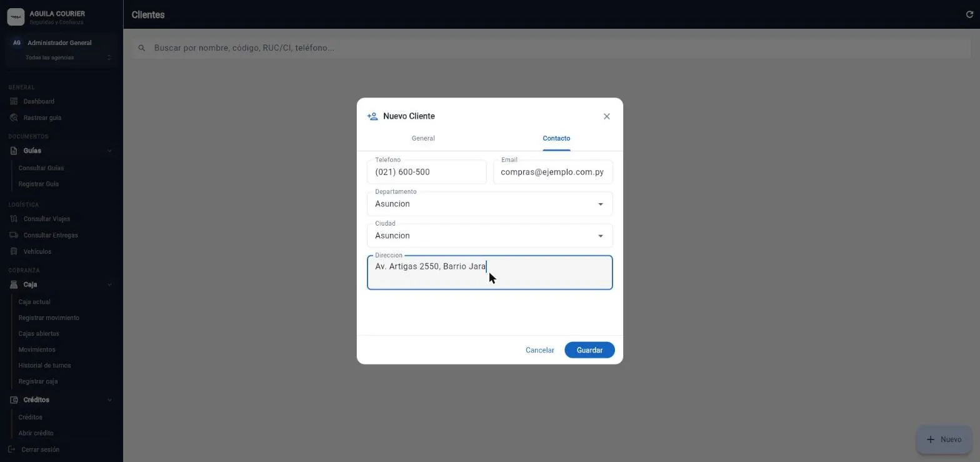The image size is (980, 462).
Task: Open Historial de turnos in sidebar
Action: click(44, 365)
